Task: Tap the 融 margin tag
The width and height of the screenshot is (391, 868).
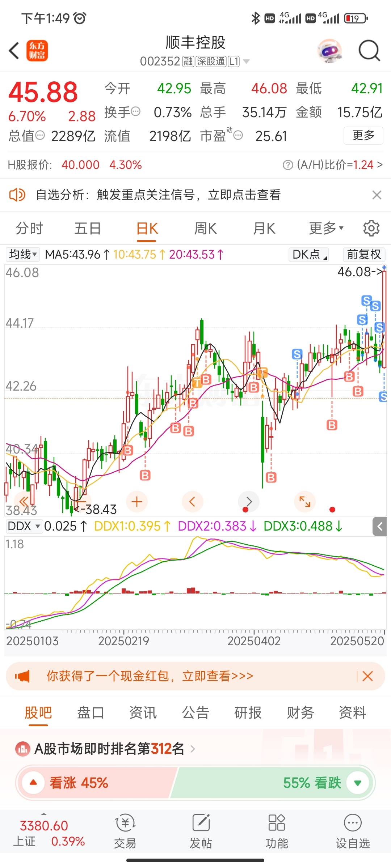Action: point(188,61)
